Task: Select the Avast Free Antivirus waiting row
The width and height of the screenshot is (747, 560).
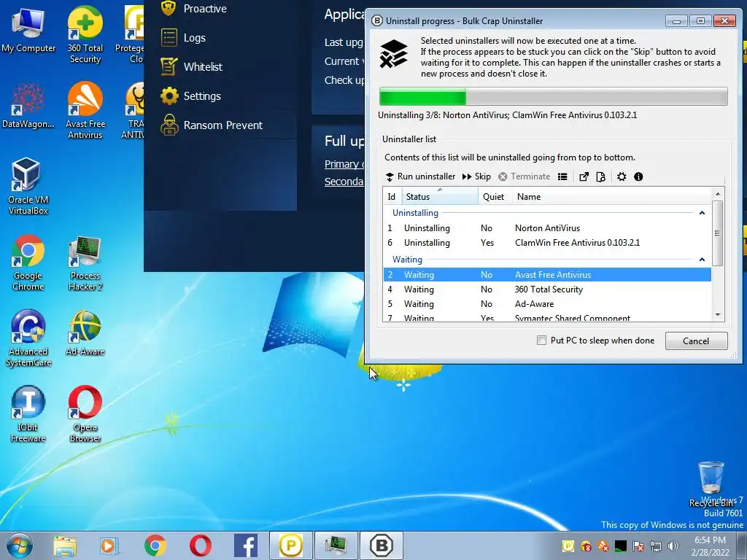Action: click(x=547, y=275)
